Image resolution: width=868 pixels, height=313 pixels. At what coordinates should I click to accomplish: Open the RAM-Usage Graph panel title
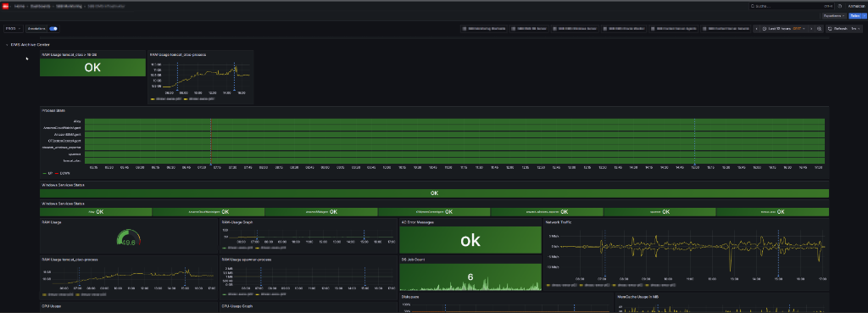(237, 222)
